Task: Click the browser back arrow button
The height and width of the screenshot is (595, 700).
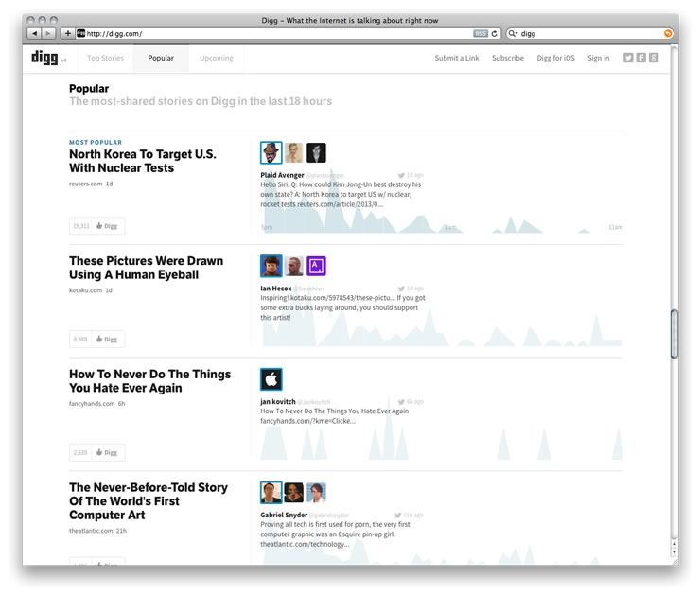Action: tap(35, 33)
